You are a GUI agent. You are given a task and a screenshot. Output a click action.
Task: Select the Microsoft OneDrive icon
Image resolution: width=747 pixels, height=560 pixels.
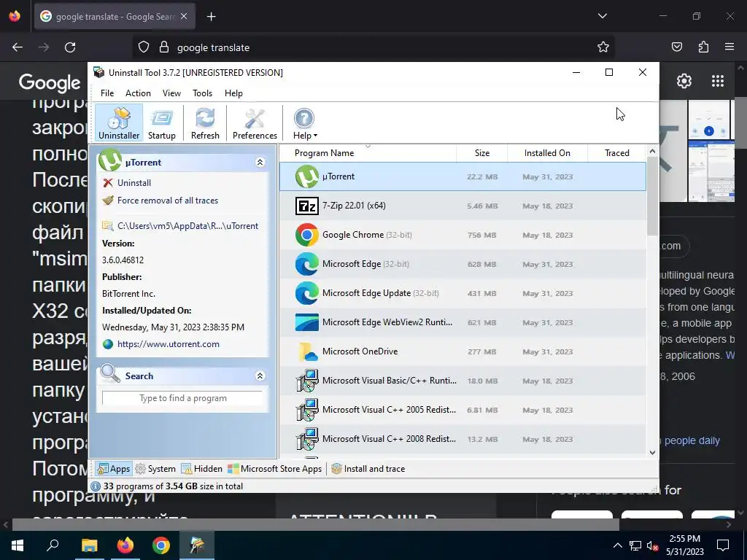pyautogui.click(x=307, y=351)
